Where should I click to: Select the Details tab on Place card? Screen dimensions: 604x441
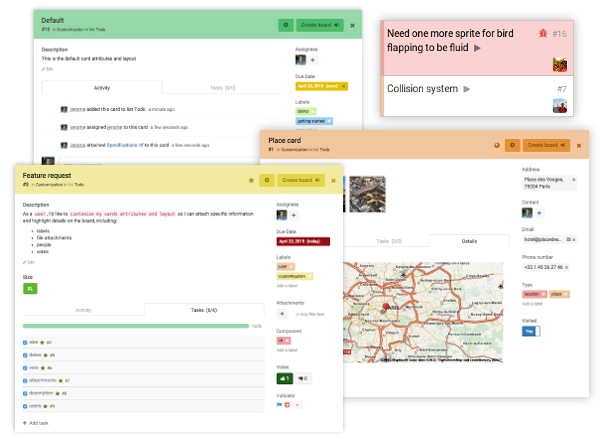pos(470,241)
